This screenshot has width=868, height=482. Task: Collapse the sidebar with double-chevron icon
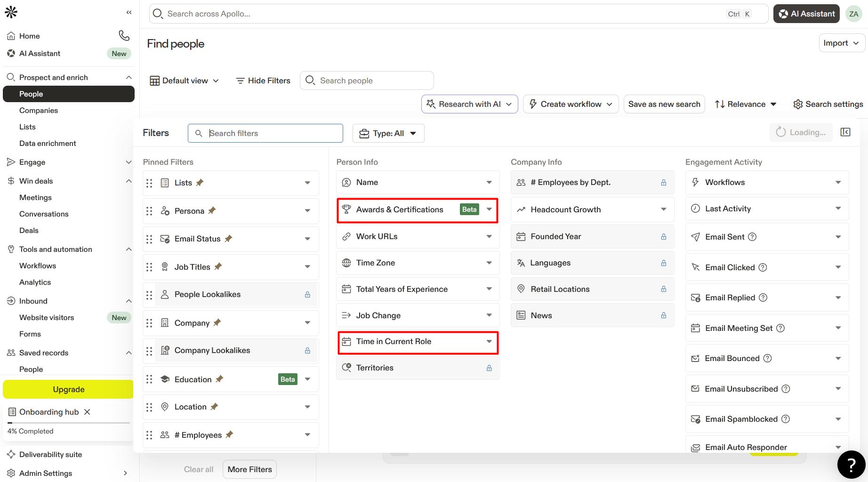(129, 12)
